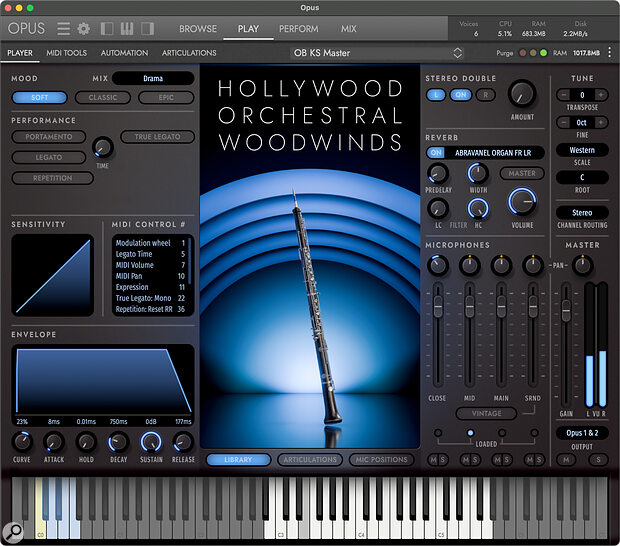The width and height of the screenshot is (620, 546).
Task: Click the envelope Hold knob
Action: pyautogui.click(x=86, y=442)
